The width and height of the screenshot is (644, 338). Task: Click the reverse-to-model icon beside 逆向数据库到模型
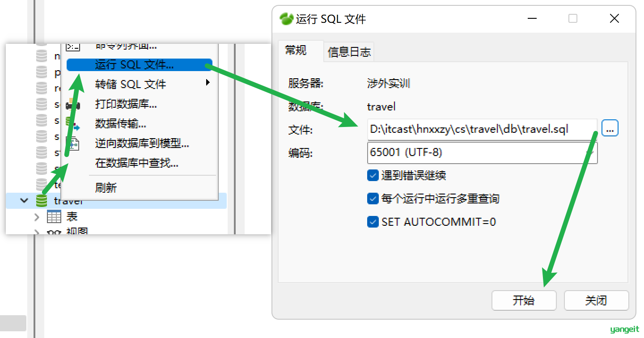pyautogui.click(x=73, y=144)
